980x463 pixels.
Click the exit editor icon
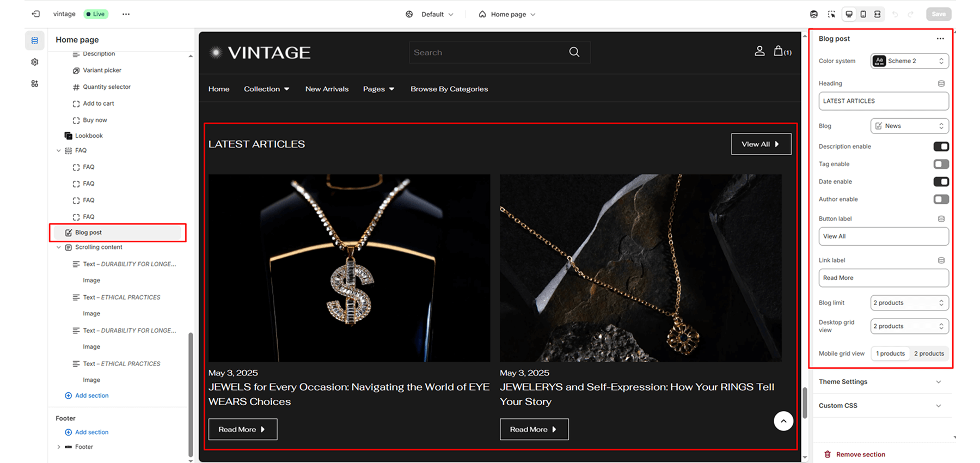tap(36, 14)
